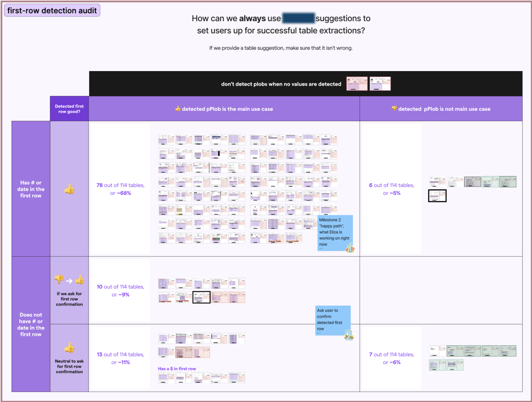Click the thumbs-down in 'pPlob is not main use case' header
The height and width of the screenshot is (402, 532).
point(394,109)
